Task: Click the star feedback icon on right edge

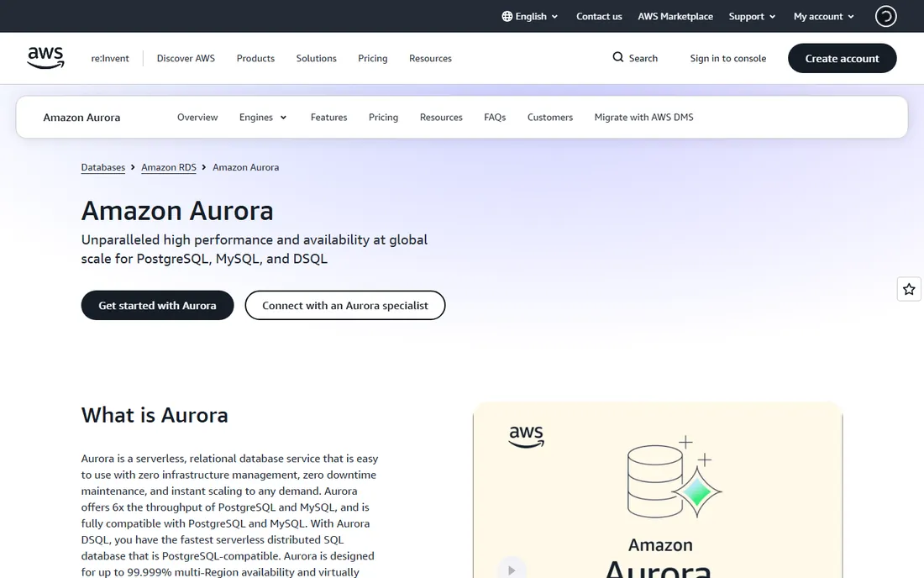Action: coord(909,289)
